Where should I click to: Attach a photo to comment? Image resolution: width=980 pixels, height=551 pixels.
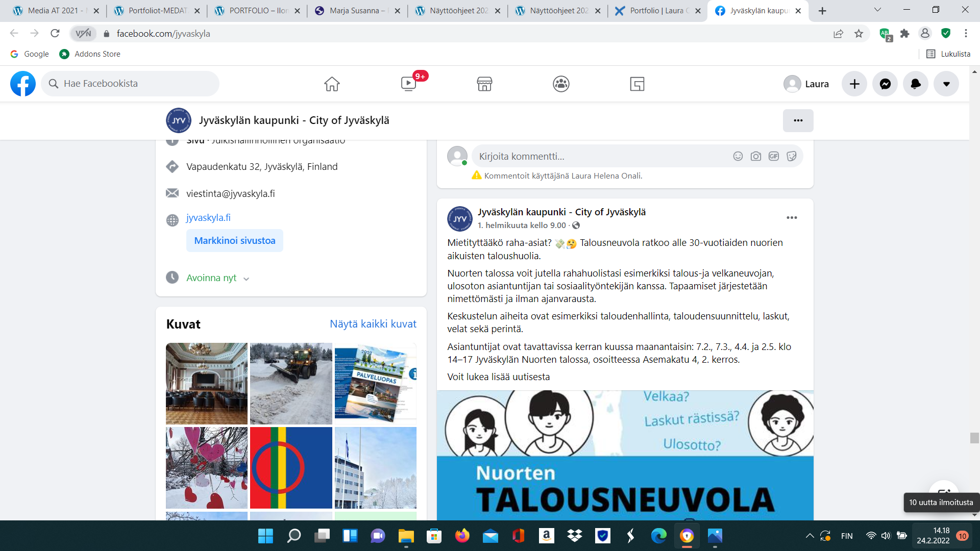[x=756, y=156]
